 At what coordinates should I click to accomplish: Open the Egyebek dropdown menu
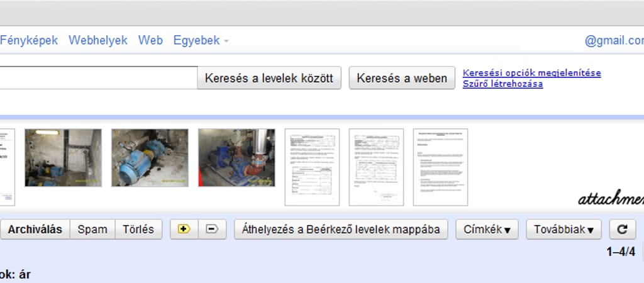(x=201, y=40)
